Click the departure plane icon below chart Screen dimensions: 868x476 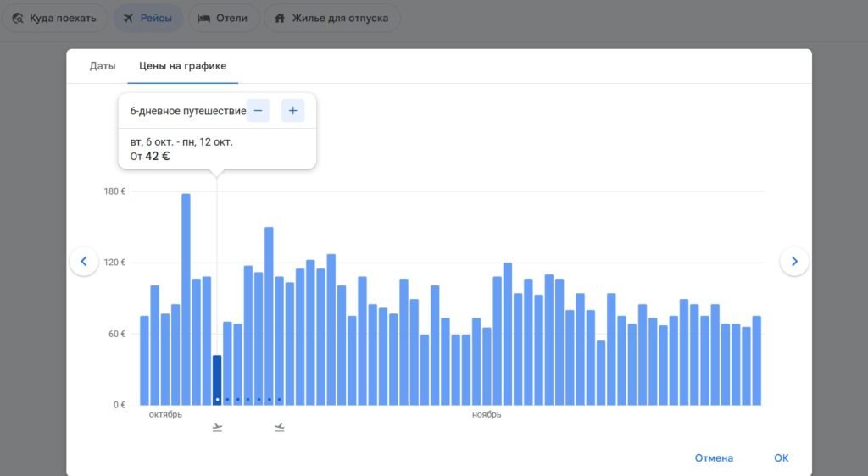[217, 428]
